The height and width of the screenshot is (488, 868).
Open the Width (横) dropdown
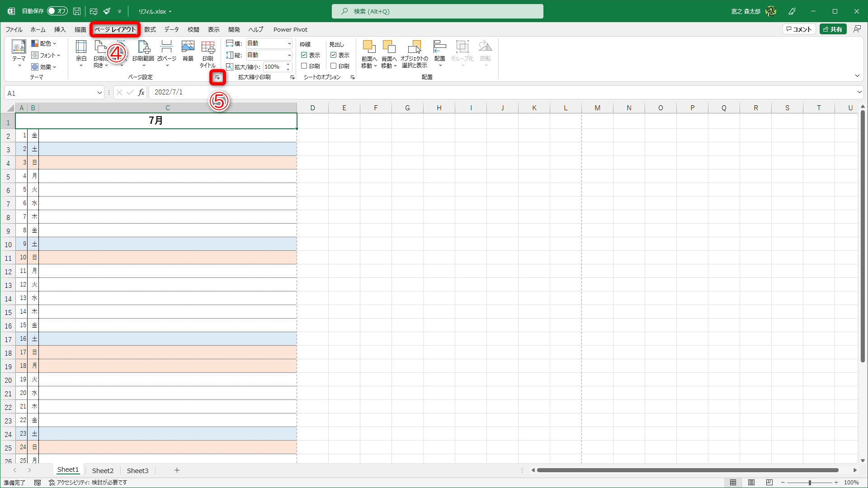289,43
